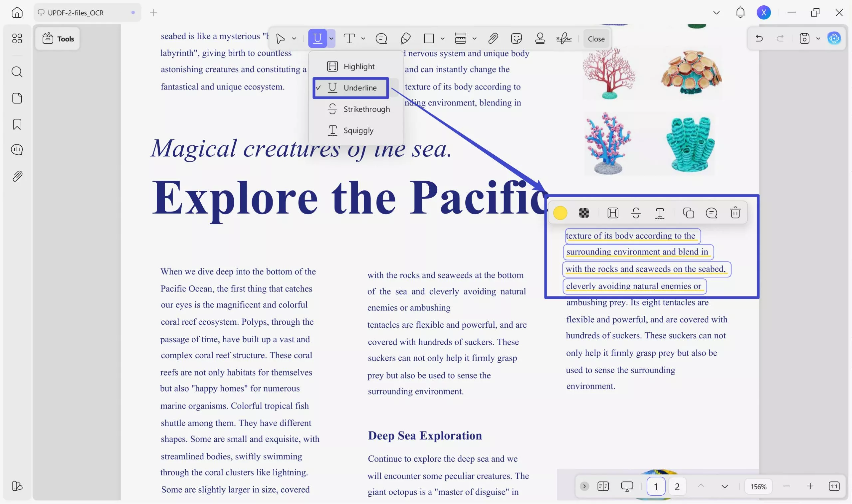Click the comment note tool icon
Viewport: 852px width, 504px height.
pos(381,39)
